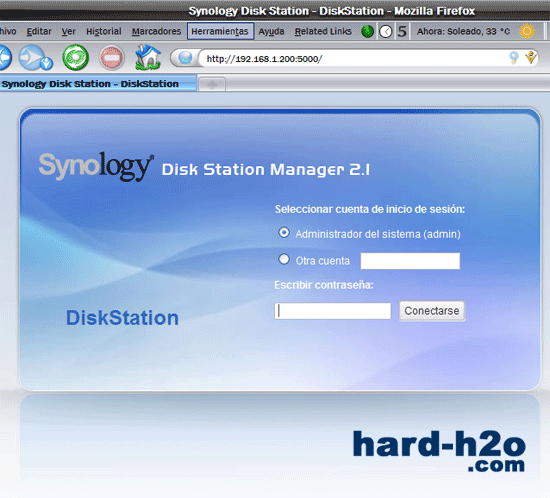550x498 pixels.
Task: Open the Ver menu
Action: [x=68, y=32]
